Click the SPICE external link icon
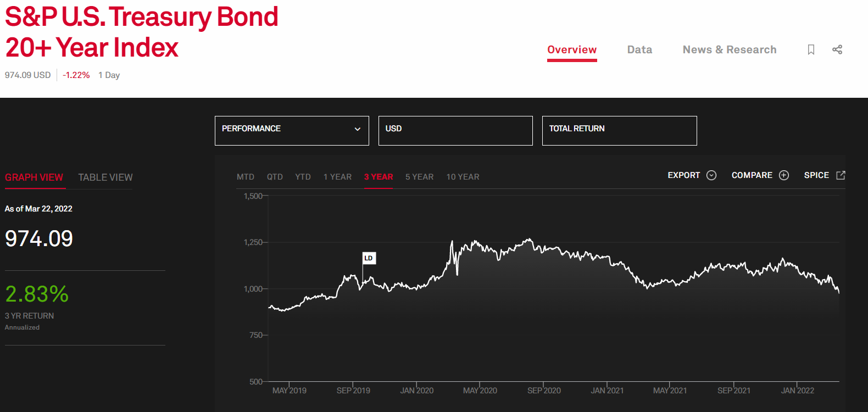This screenshot has width=868, height=412. pyautogui.click(x=841, y=175)
